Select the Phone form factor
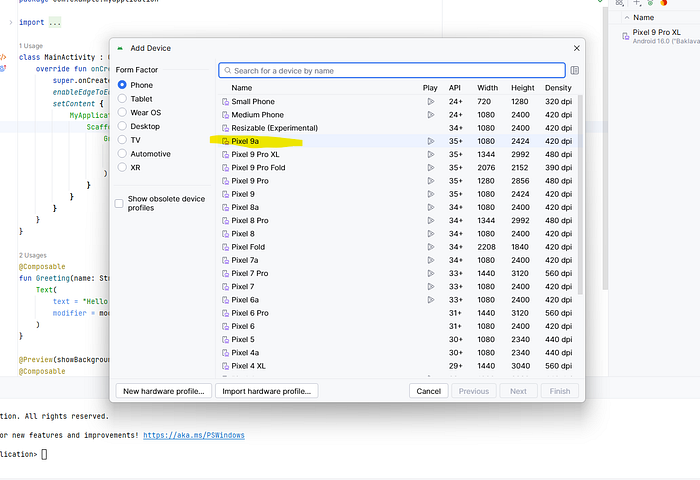The width and height of the screenshot is (700, 480). [x=122, y=85]
